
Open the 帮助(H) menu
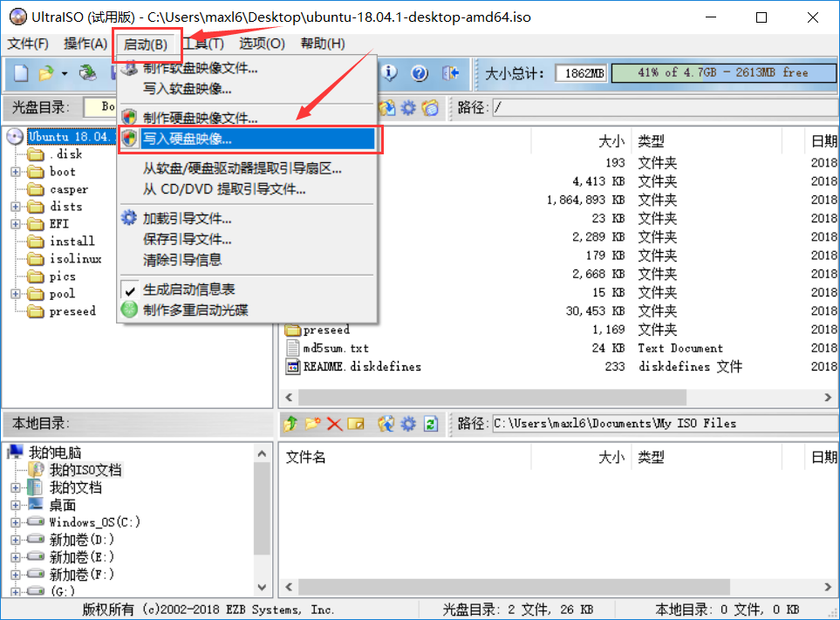point(323,44)
